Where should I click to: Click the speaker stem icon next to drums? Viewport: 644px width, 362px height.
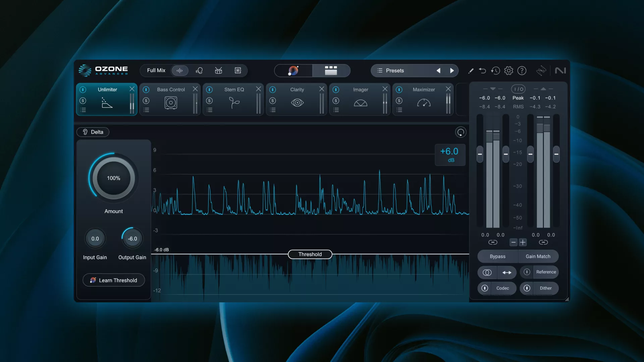[x=238, y=70]
